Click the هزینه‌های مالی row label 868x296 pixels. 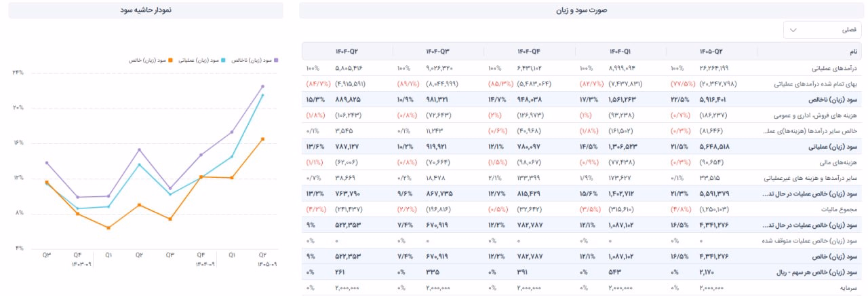point(841,162)
